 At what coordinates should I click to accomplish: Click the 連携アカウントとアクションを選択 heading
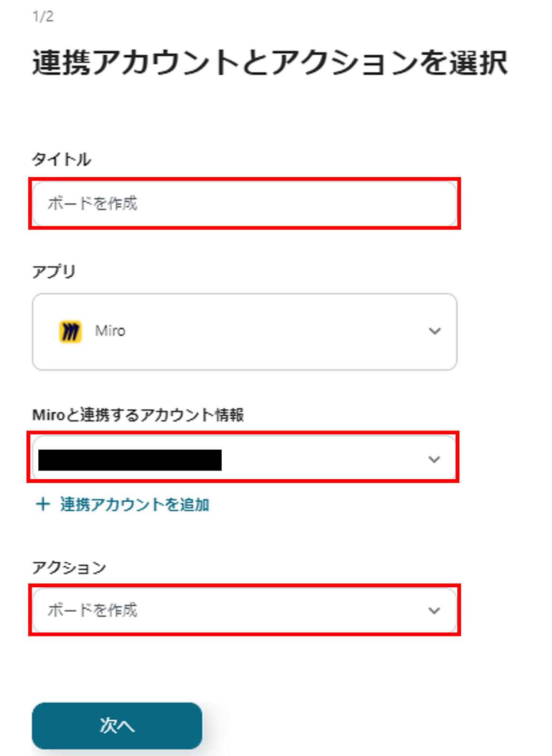270,63
